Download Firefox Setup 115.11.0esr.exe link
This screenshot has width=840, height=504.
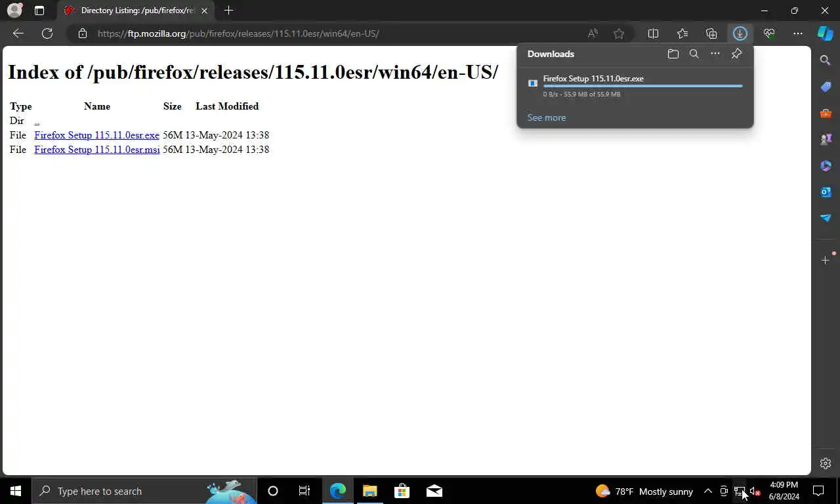pos(97,135)
